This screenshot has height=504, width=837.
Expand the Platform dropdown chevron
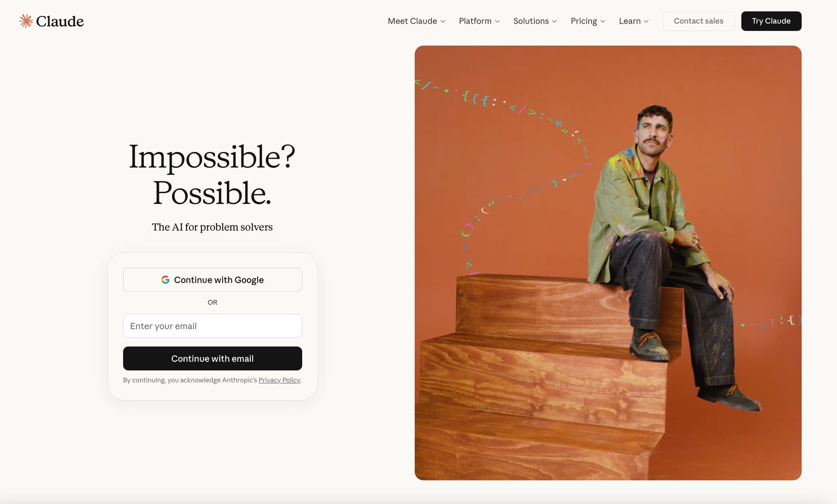pos(497,21)
